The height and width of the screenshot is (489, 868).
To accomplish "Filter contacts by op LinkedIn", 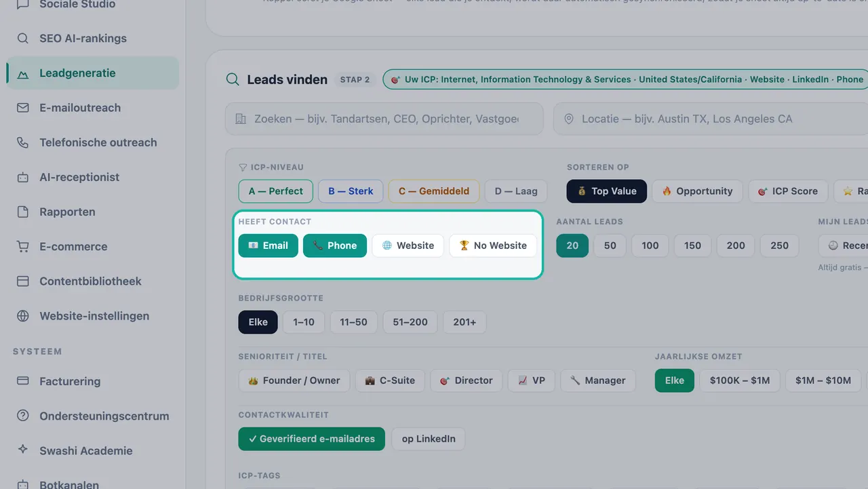I will [429, 439].
